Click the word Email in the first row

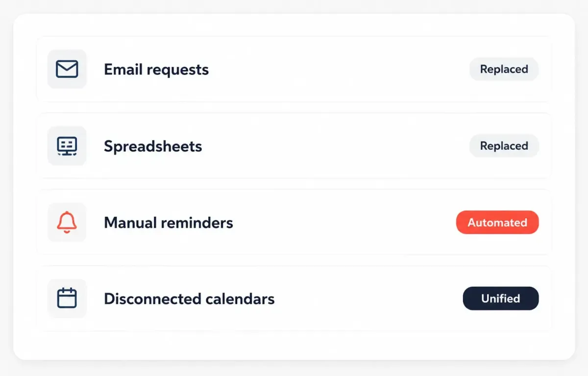pyautogui.click(x=123, y=69)
